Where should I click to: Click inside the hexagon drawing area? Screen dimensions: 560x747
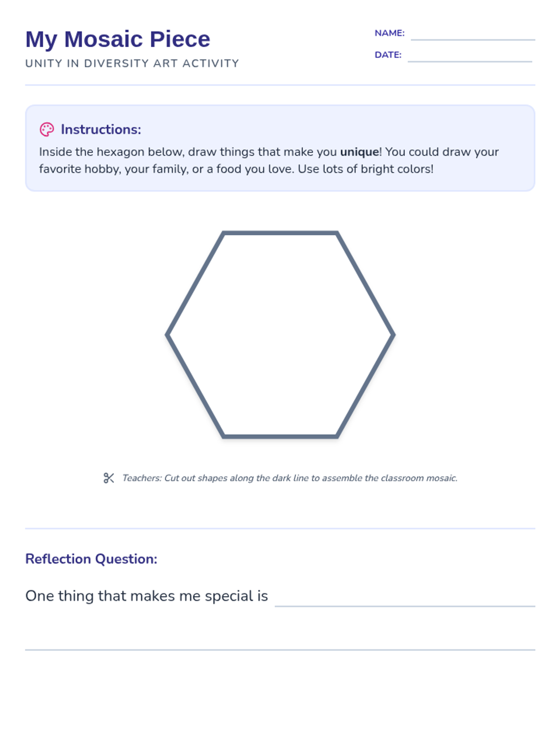point(280,334)
